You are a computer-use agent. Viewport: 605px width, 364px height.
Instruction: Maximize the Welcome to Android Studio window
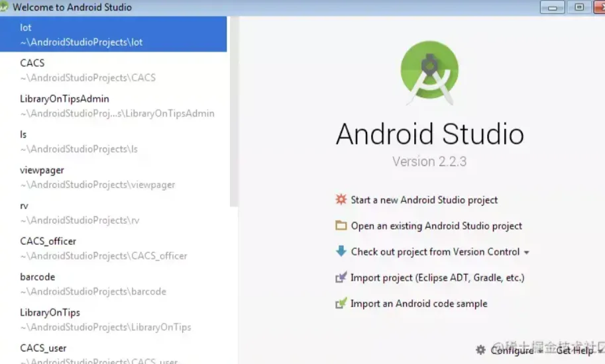pos(579,7)
